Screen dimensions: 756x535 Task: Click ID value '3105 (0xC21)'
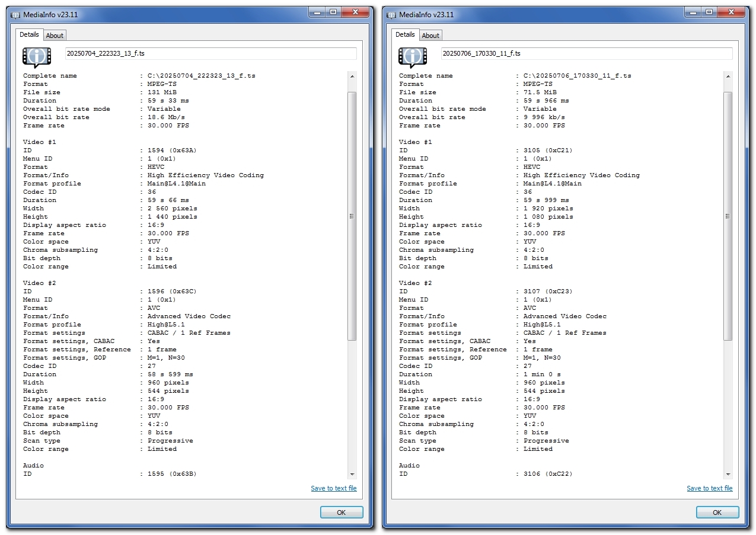tap(548, 150)
